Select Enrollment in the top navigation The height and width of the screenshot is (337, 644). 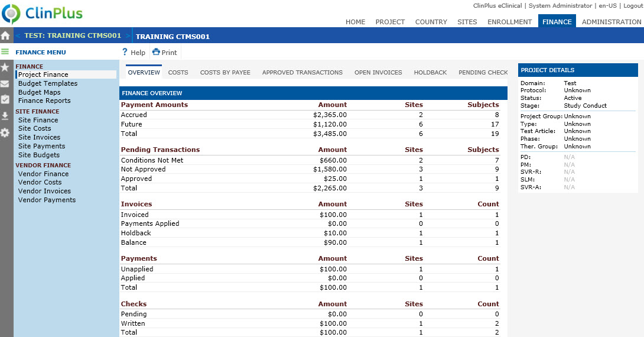(x=509, y=22)
